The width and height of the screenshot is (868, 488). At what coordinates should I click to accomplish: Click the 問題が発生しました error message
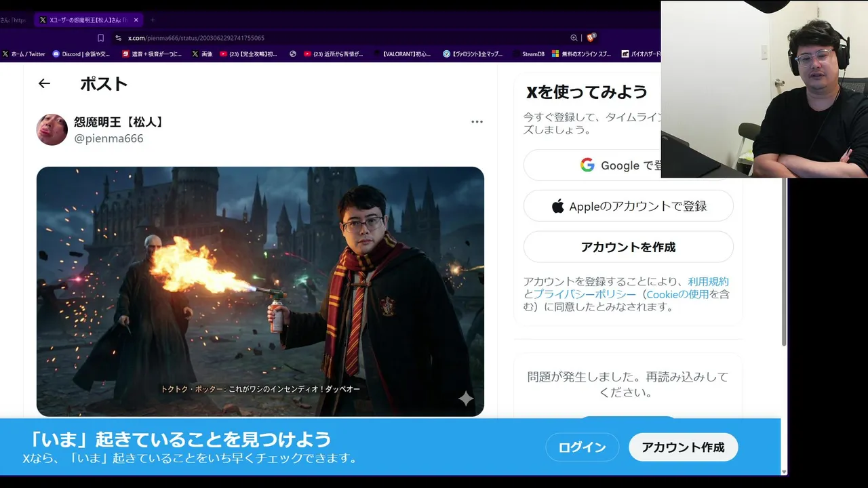628,384
